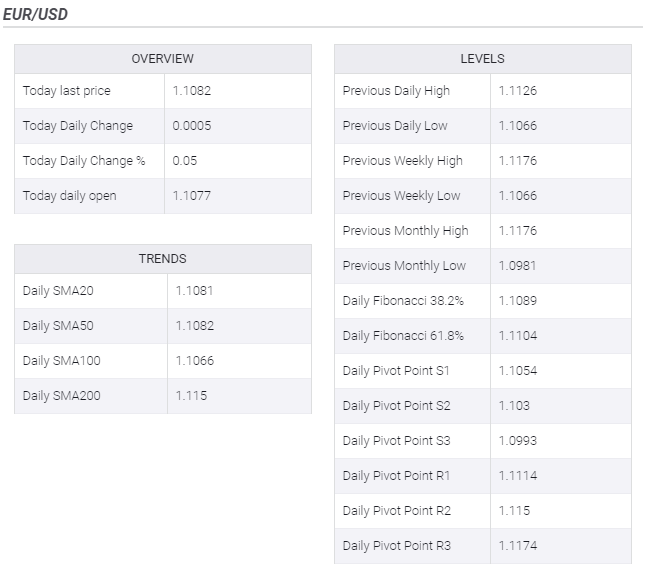Click the Daily Pivot Point S1 label
Viewport: 646px width, 578px height.
tap(396, 371)
